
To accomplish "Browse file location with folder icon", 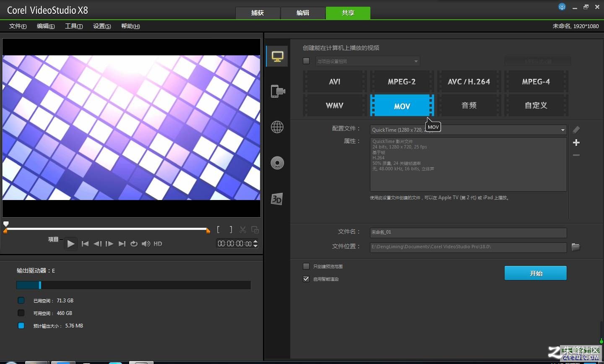I will (x=575, y=247).
